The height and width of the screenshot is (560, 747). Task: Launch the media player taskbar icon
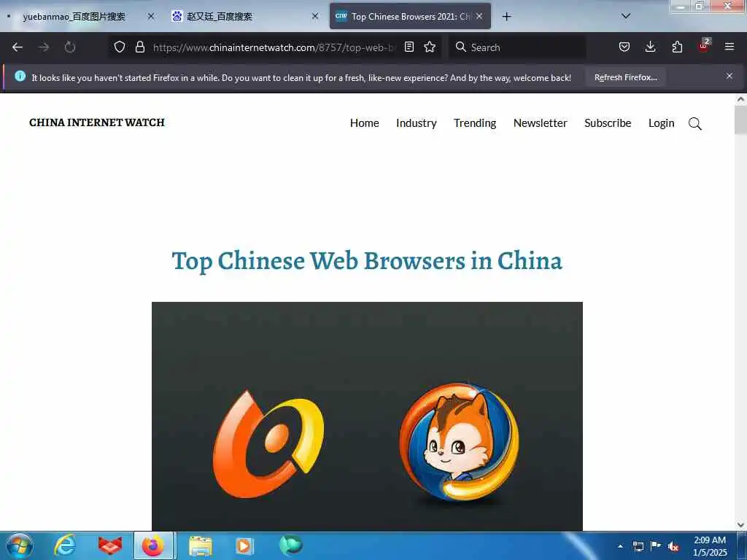[244, 545]
